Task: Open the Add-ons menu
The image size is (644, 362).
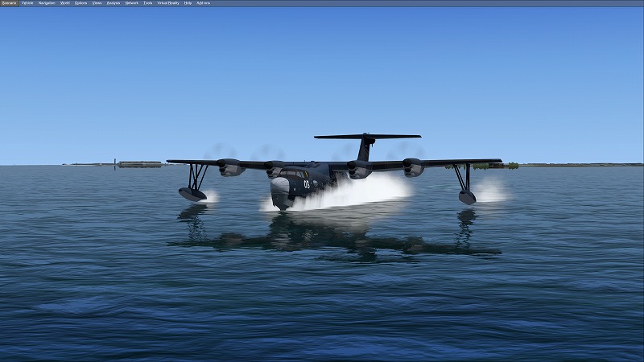Action: 204,3
